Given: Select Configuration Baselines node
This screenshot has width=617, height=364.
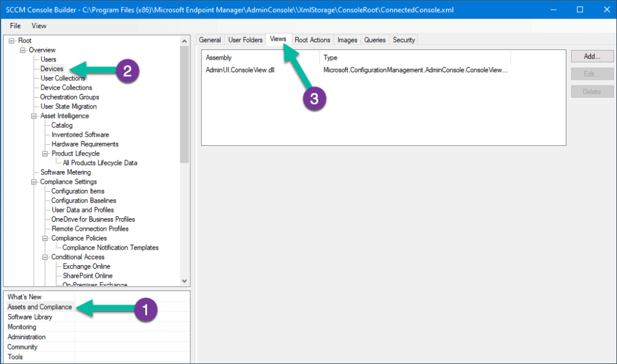Looking at the screenshot, I should [84, 201].
